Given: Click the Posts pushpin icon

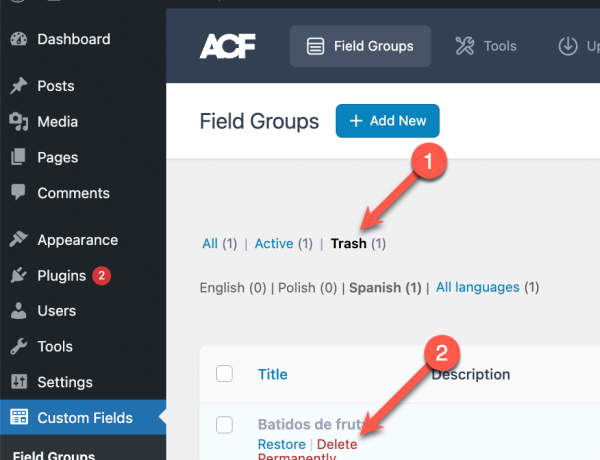Looking at the screenshot, I should 18,86.
